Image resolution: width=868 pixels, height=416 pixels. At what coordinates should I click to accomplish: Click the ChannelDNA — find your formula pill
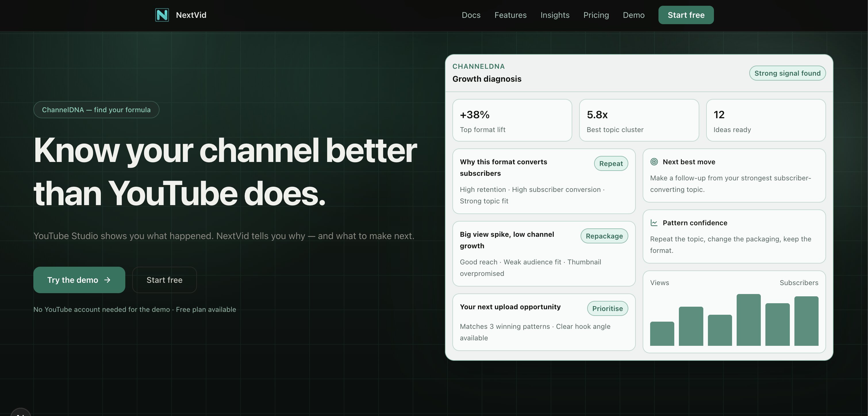96,110
